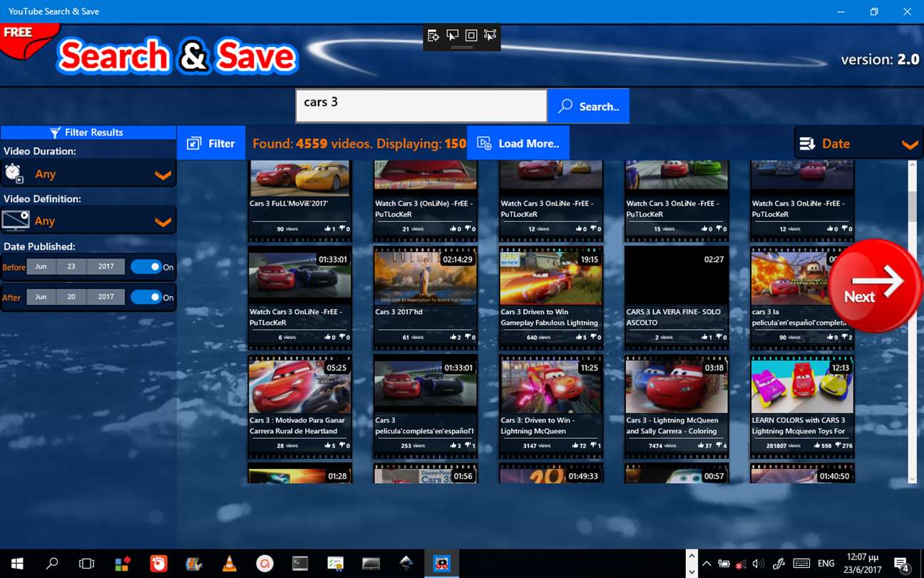Click Watch Cars 3 OnLiNe title with 6 views
924x578 pixels.
click(296, 317)
